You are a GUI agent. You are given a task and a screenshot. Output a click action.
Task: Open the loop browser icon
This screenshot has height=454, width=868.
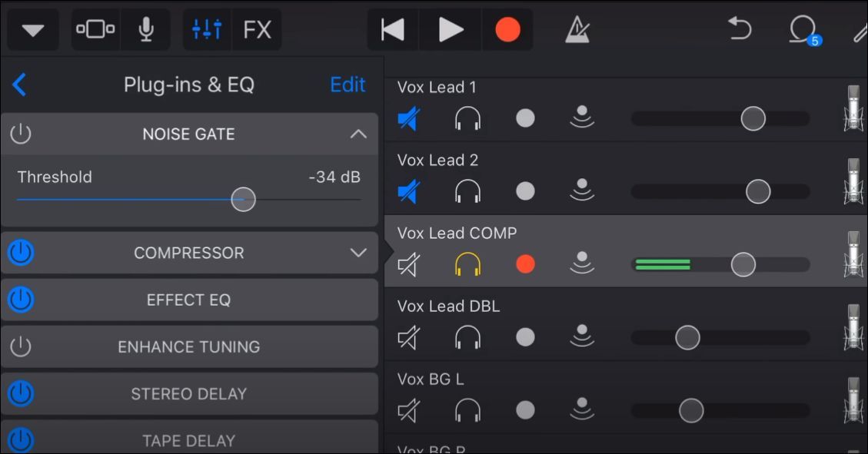(x=803, y=30)
